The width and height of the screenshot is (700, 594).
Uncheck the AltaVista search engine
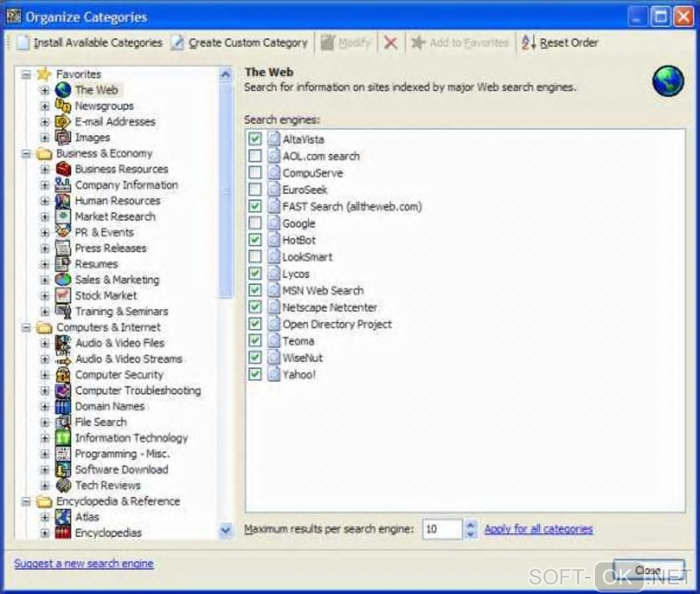pos(255,139)
